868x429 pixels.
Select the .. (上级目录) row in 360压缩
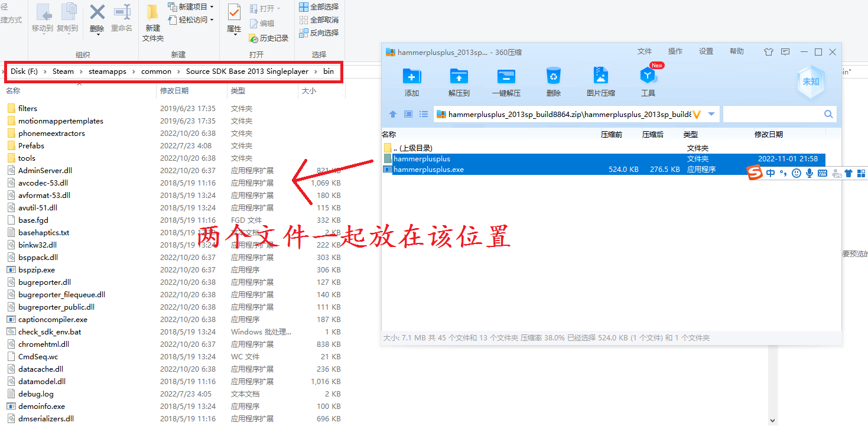603,148
